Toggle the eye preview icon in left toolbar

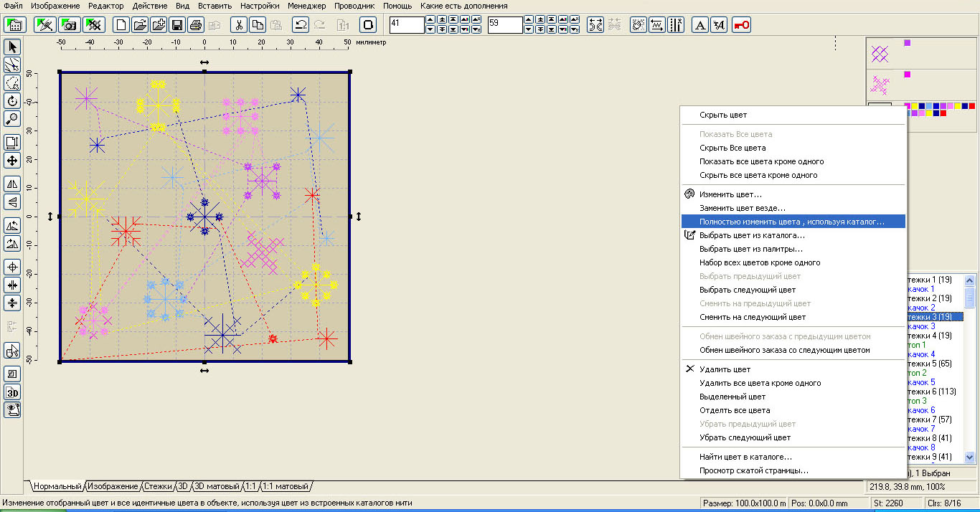click(x=12, y=410)
